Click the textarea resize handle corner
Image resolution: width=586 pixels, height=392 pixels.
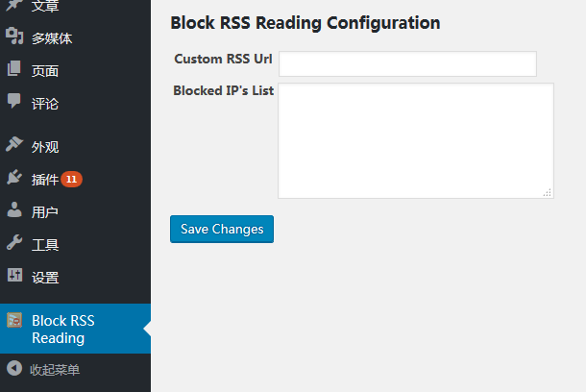tap(548, 193)
